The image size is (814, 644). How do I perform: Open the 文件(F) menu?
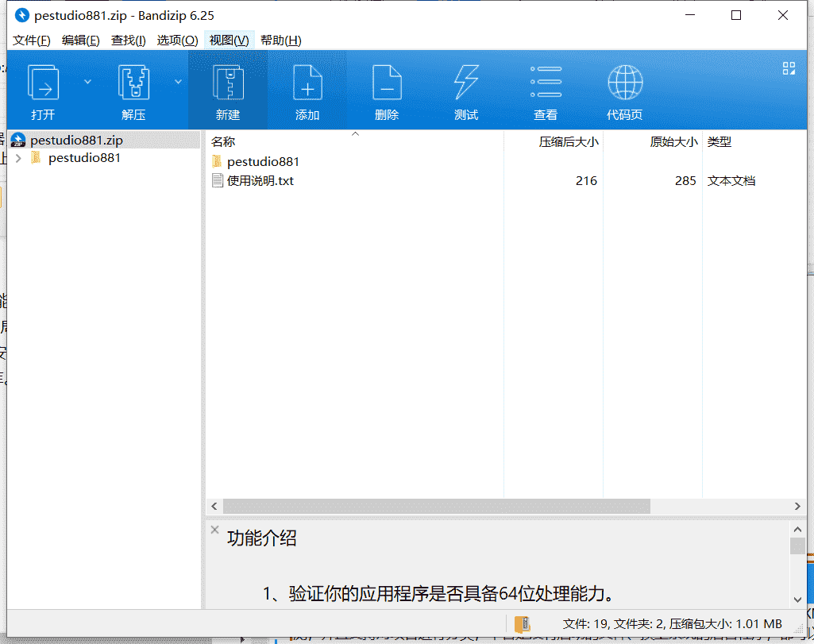tap(31, 40)
